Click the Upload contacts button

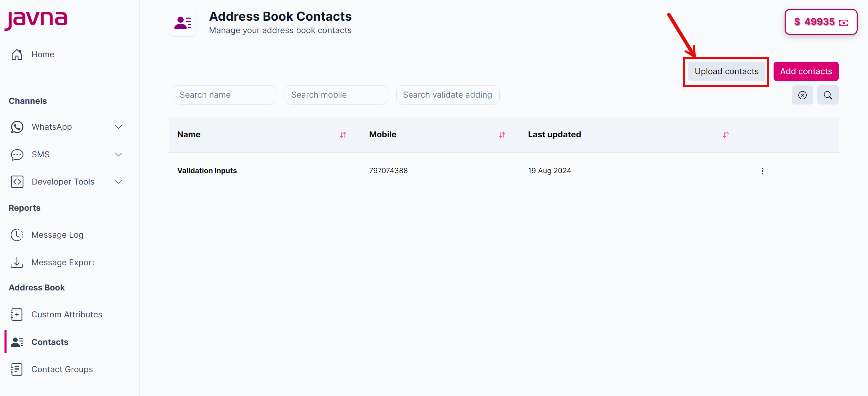pos(726,71)
